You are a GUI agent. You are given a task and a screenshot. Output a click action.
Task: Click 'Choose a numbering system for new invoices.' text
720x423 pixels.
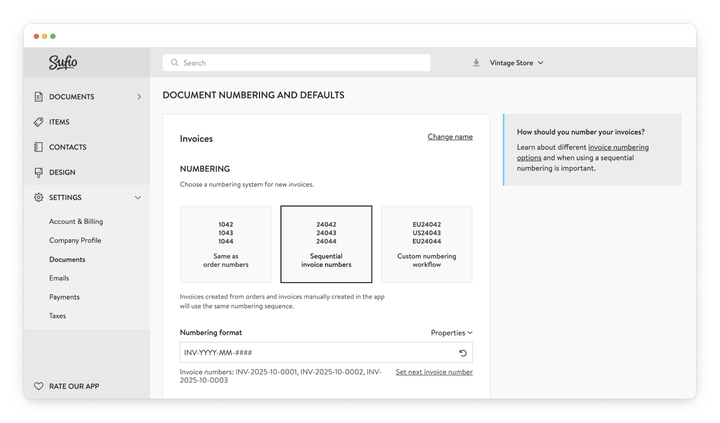tap(247, 185)
